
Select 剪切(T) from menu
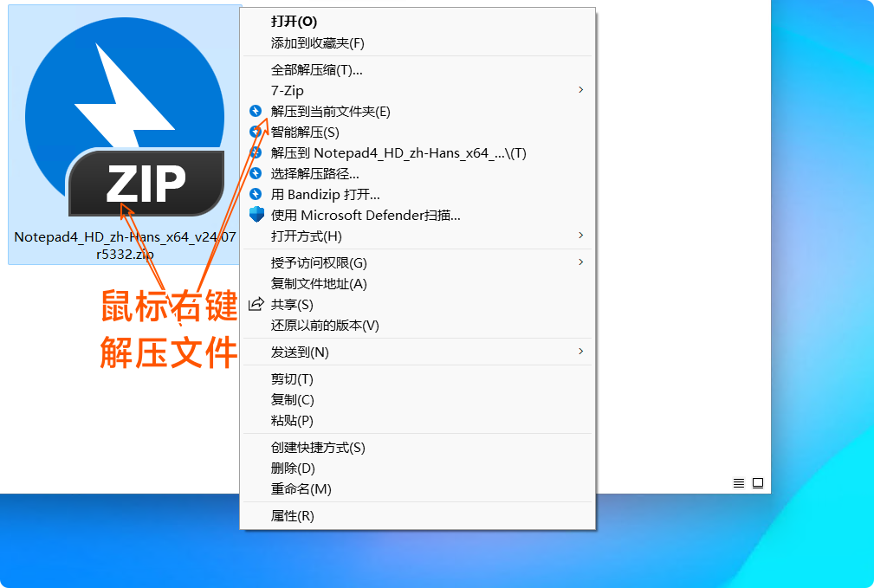(418, 379)
